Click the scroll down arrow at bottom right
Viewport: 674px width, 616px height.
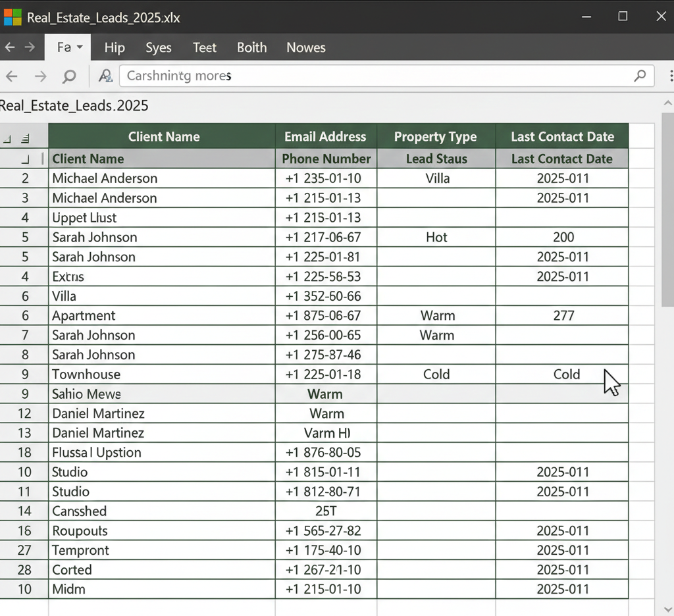667,609
